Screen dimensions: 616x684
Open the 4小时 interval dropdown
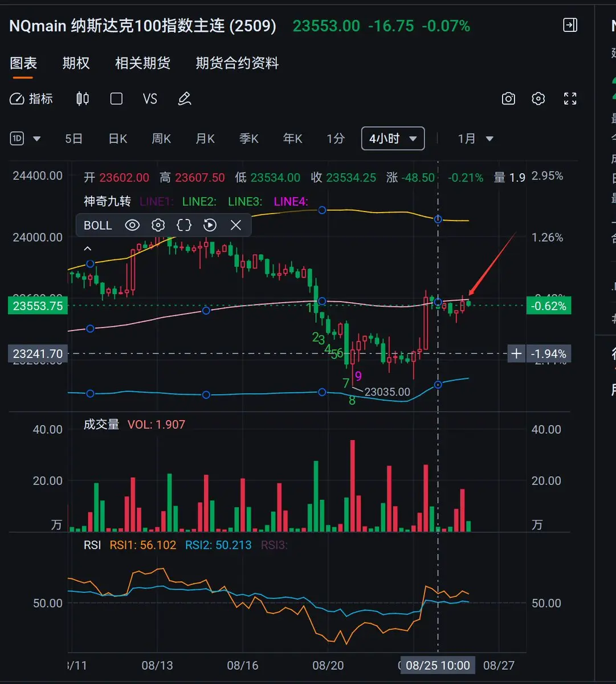coord(393,139)
